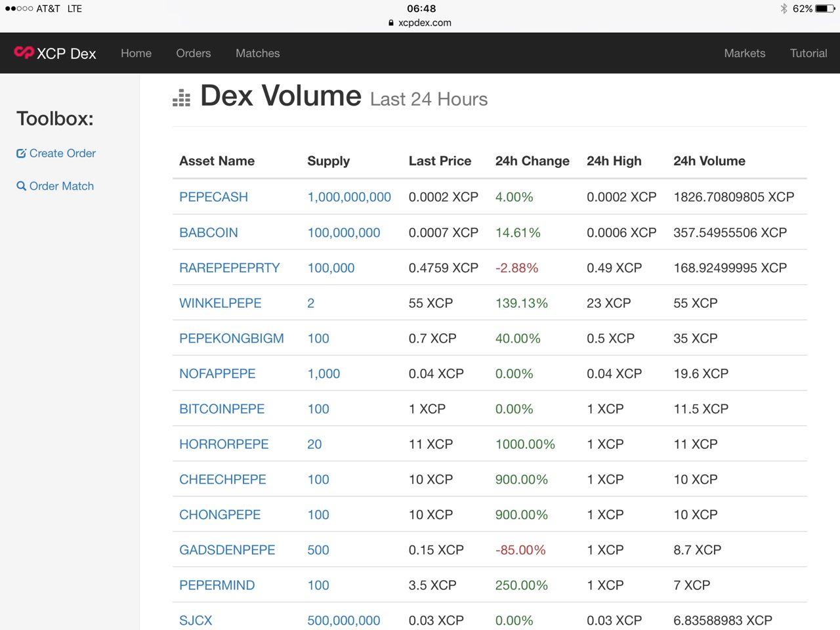Tap the xcpdex.com address bar
840x630 pixels.
click(420, 22)
